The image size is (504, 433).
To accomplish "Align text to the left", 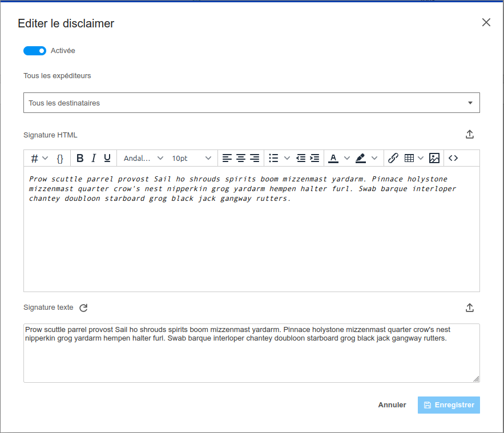I will coord(227,158).
